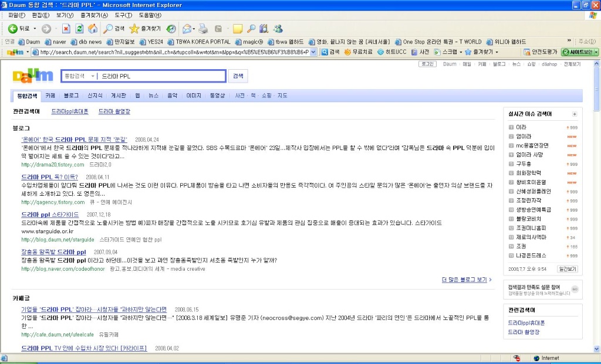601x364 pixels.
Task: Click trending keyword '불랑코비치'
Action: (529, 219)
